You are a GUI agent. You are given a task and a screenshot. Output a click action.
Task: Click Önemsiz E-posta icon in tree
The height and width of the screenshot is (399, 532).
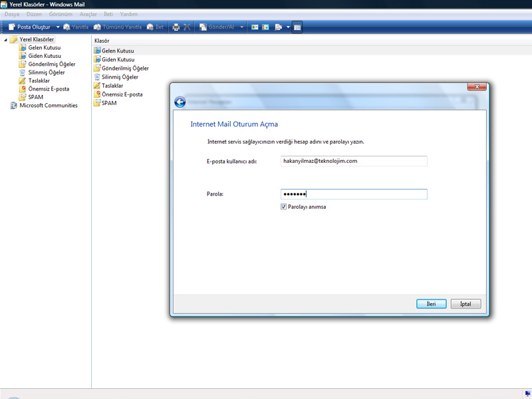coord(23,88)
